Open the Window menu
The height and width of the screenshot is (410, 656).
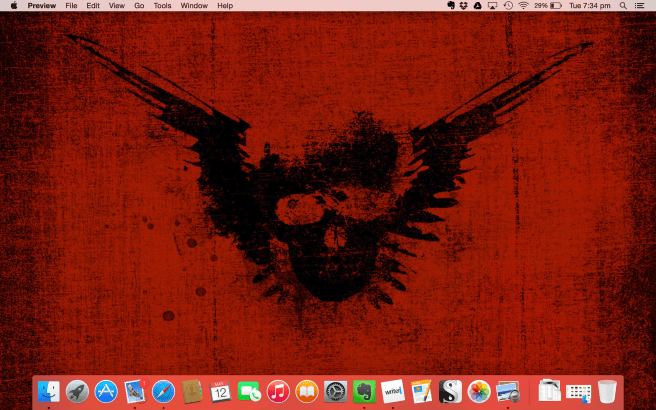coord(194,5)
